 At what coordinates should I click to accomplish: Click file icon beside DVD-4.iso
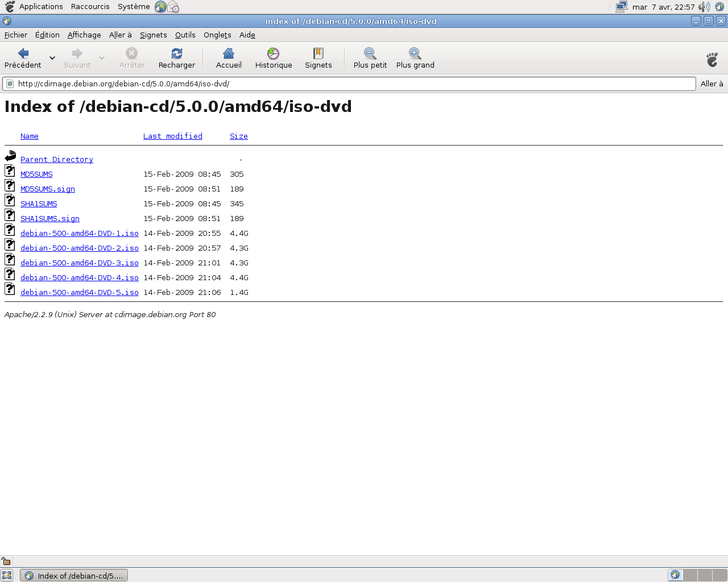click(10, 274)
